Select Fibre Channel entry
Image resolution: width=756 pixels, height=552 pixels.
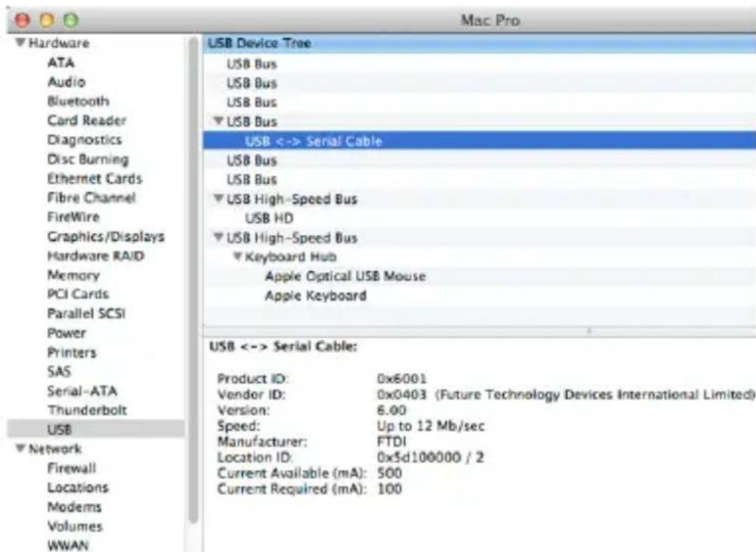91,198
